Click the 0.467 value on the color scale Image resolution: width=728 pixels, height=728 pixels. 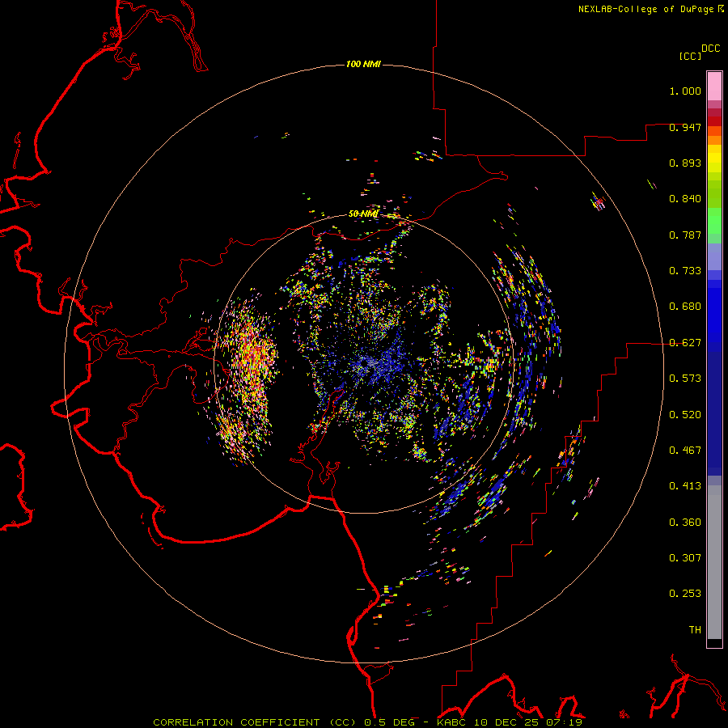tap(685, 451)
